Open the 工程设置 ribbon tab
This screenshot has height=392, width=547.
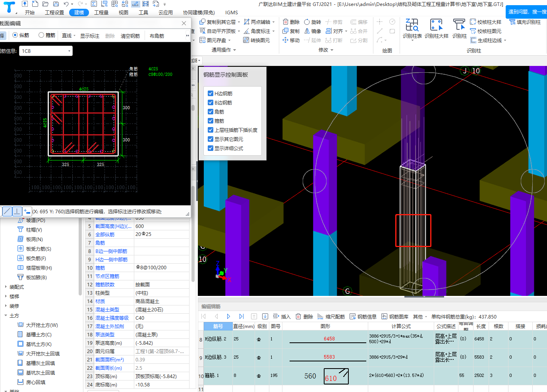(x=54, y=12)
